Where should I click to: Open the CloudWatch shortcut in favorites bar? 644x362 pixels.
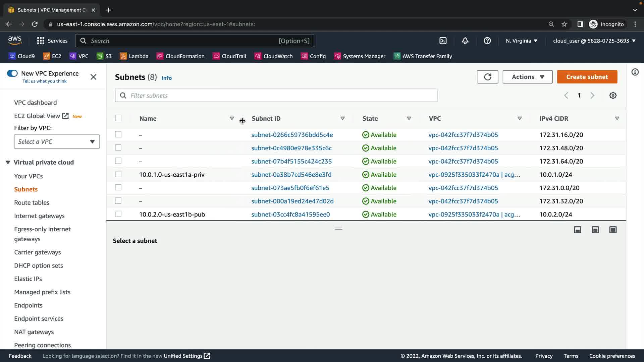tap(274, 56)
